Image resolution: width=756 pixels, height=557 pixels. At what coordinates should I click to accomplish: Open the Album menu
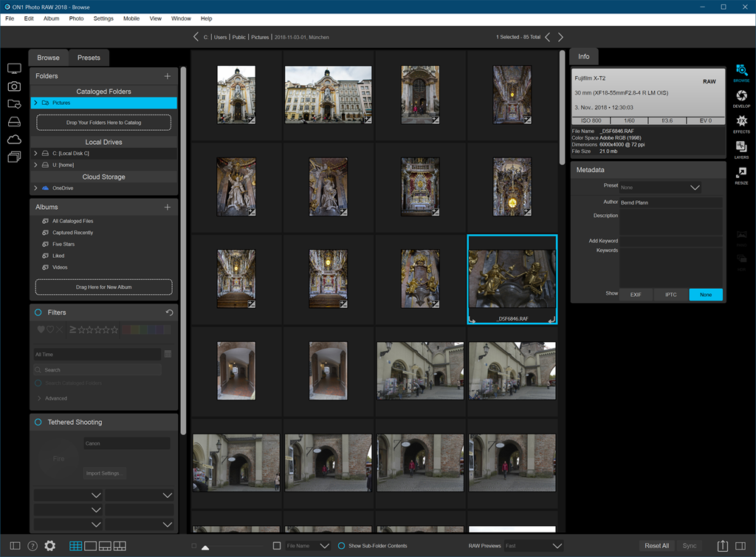(51, 18)
